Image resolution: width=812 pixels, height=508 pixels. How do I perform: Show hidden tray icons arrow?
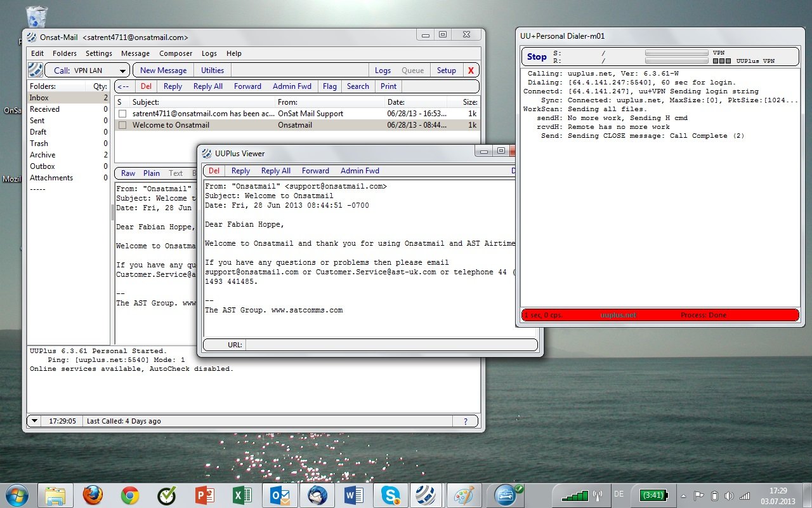683,496
